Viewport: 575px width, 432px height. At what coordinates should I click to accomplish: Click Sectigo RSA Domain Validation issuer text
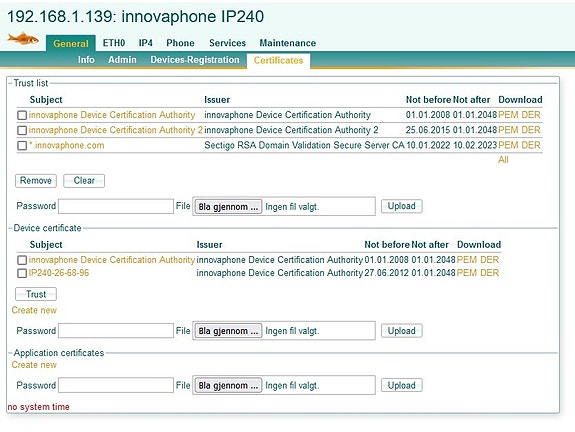pyautogui.click(x=304, y=145)
